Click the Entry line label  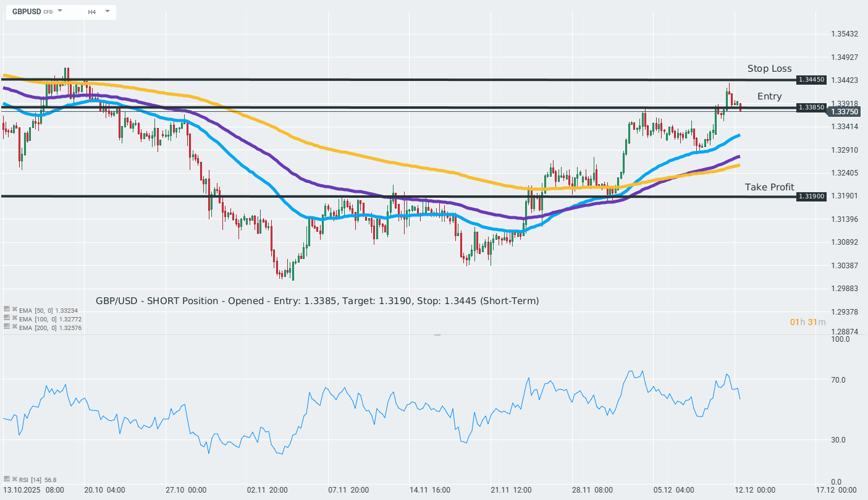click(x=769, y=96)
